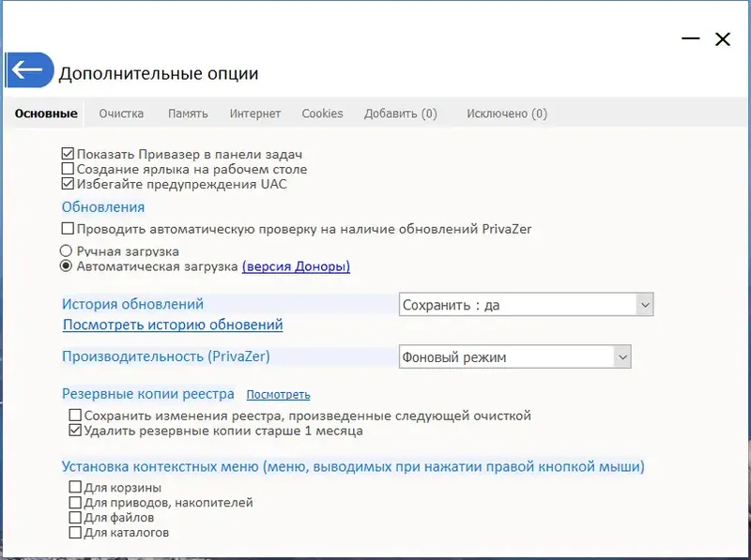Go to the 'Cookies' tab
The image size is (751, 560).
point(322,114)
